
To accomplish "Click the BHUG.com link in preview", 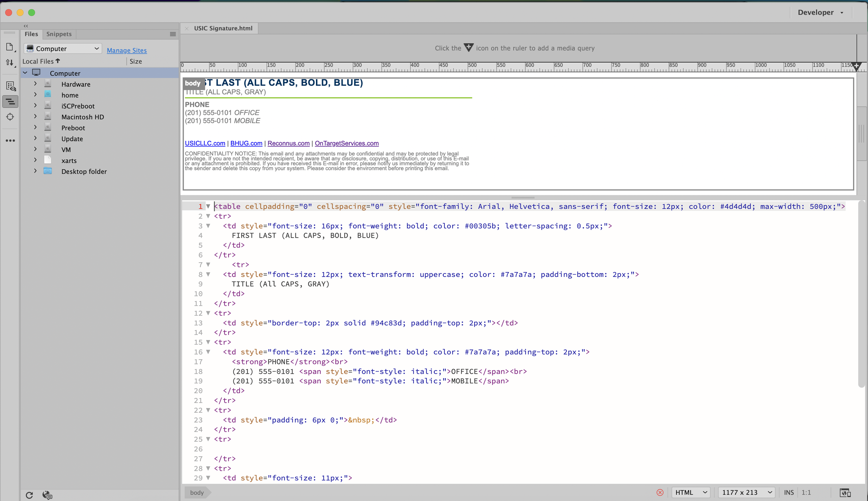I will [246, 143].
